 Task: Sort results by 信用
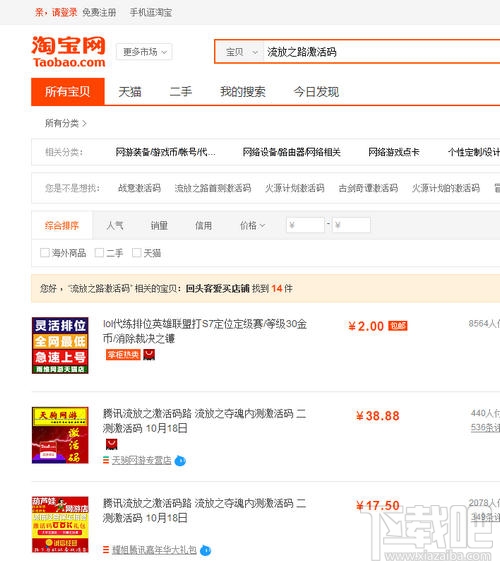pos(203,226)
